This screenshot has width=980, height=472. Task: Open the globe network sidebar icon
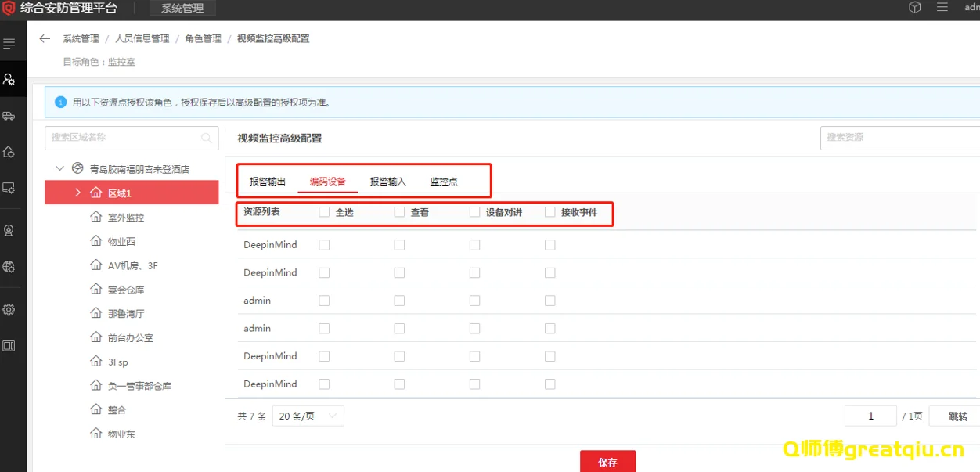(x=9, y=267)
